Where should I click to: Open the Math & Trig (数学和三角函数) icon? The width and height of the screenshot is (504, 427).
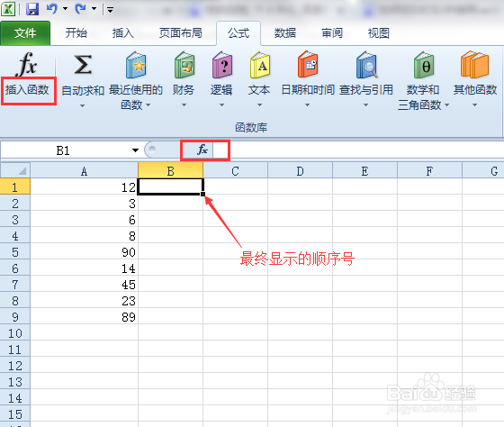point(424,65)
